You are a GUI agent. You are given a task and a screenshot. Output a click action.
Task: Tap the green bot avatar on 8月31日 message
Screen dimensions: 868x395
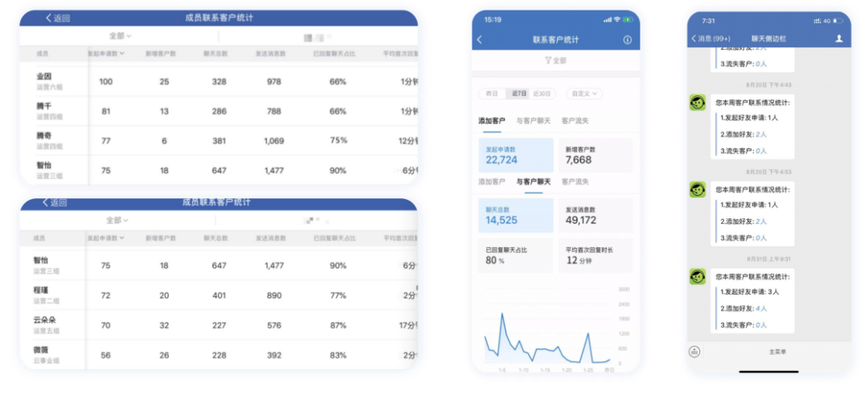[698, 276]
